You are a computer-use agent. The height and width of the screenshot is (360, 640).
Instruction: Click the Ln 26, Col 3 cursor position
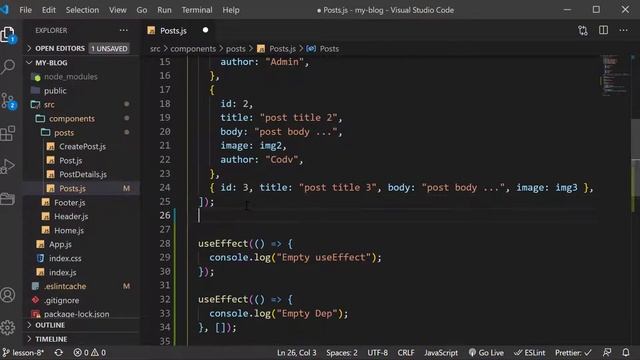pyautogui.click(x=296, y=353)
